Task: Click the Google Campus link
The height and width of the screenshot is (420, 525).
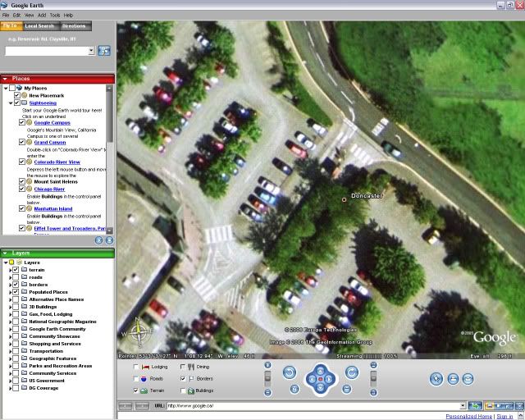Action: tap(52, 123)
